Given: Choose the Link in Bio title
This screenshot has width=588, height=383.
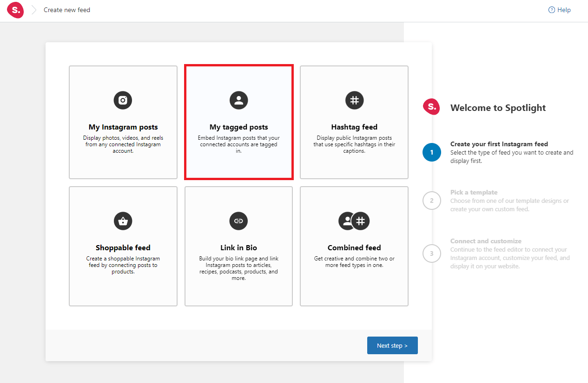Looking at the screenshot, I should (239, 248).
